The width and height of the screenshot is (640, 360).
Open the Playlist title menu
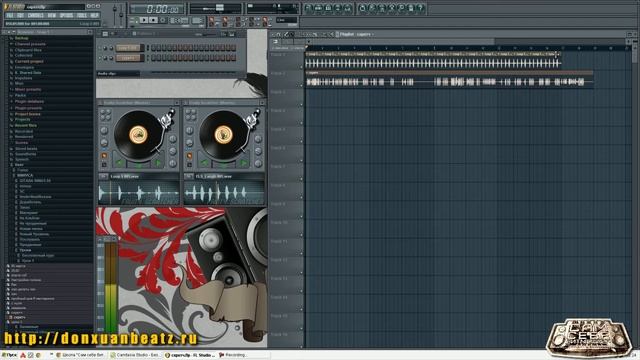(356, 34)
